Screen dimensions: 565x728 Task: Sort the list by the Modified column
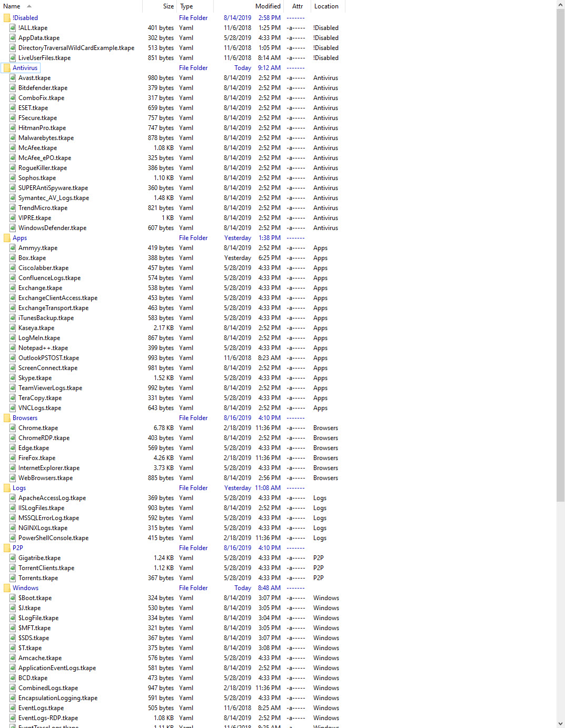click(x=249, y=6)
